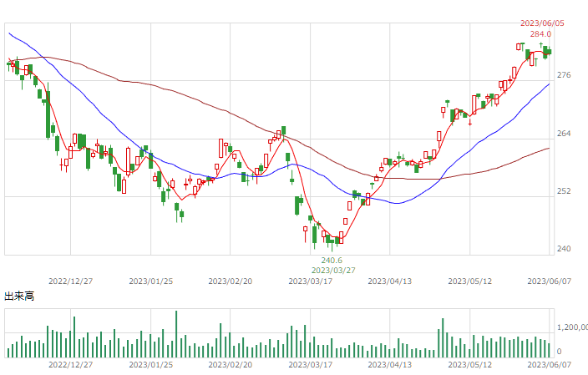Click the 276 price axis label
The image size is (588, 375).
564,75
